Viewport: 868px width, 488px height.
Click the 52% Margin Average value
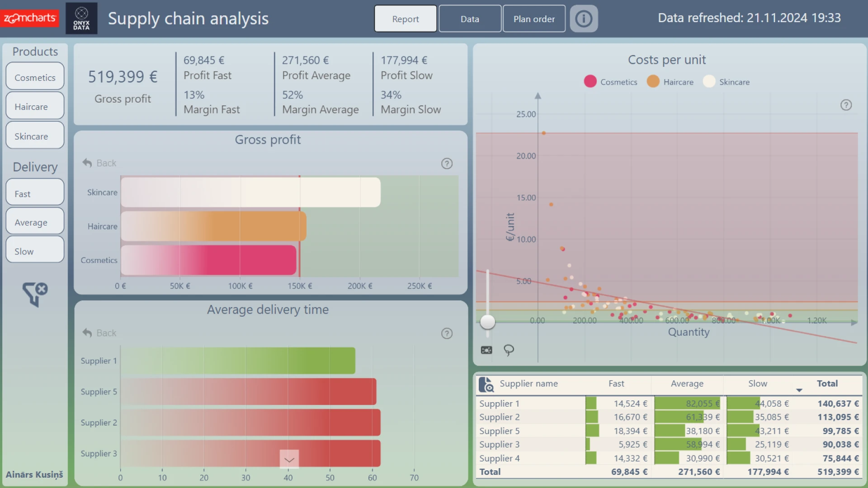pyautogui.click(x=292, y=95)
